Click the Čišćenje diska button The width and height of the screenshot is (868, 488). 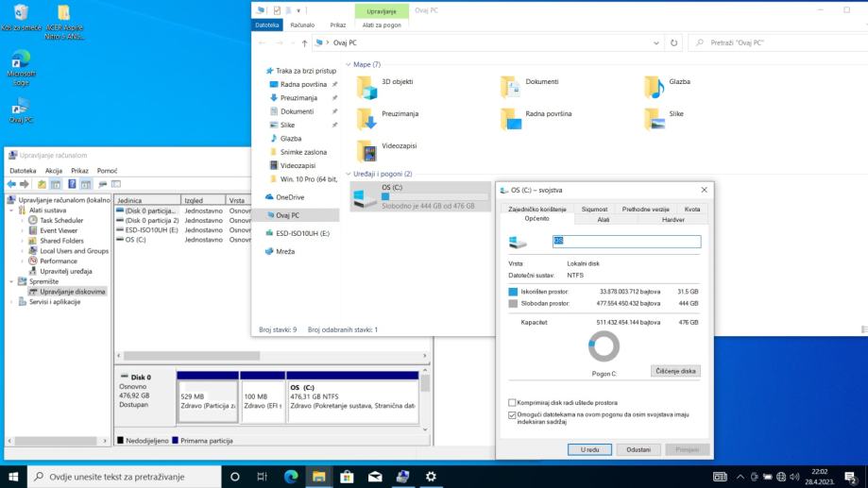click(675, 371)
